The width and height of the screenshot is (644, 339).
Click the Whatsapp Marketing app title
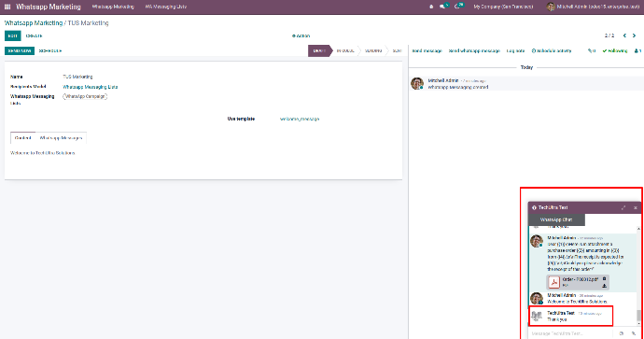pos(49,7)
